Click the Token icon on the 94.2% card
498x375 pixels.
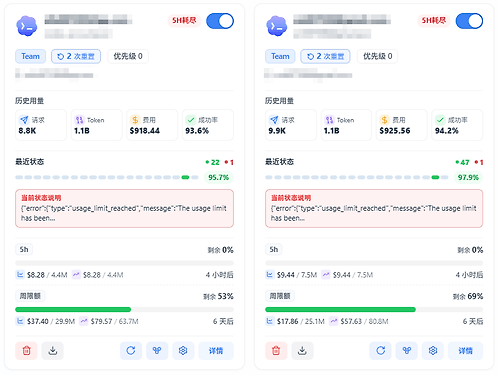pyautogui.click(x=329, y=120)
